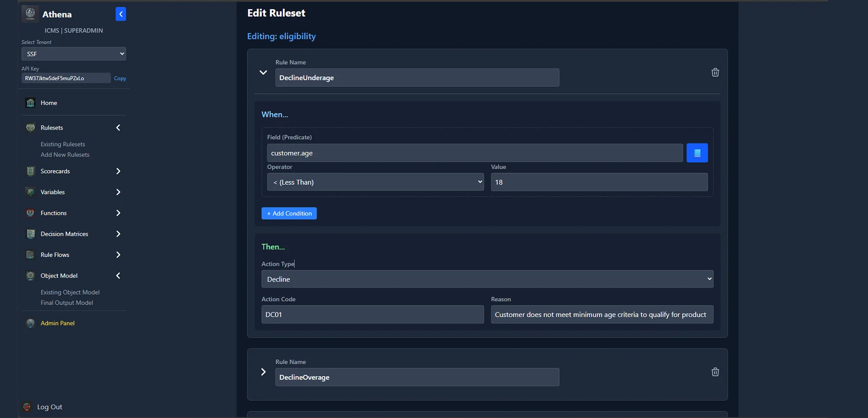Click the Home icon in sidebar
The image size is (868, 418).
(x=30, y=103)
